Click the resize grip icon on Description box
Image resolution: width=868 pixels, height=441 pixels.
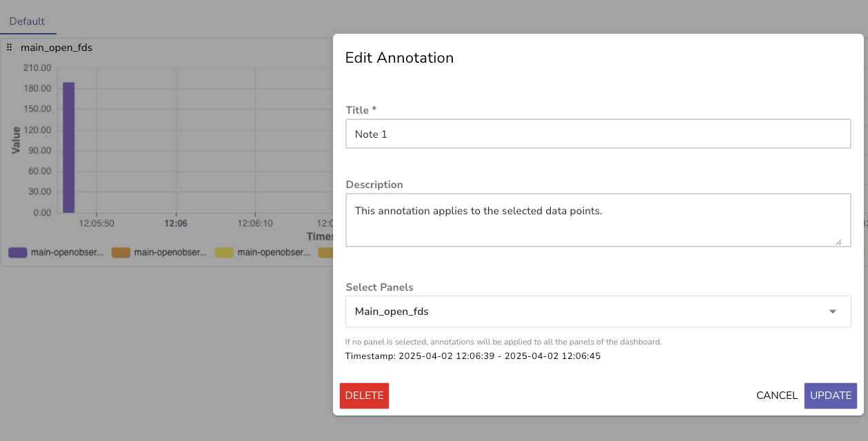point(840,240)
